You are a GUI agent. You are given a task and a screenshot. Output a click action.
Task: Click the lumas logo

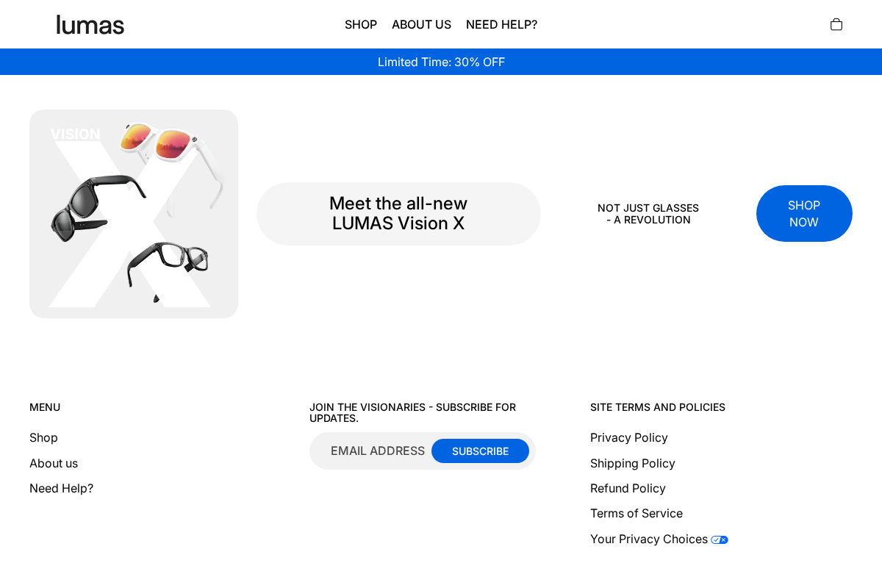click(90, 24)
